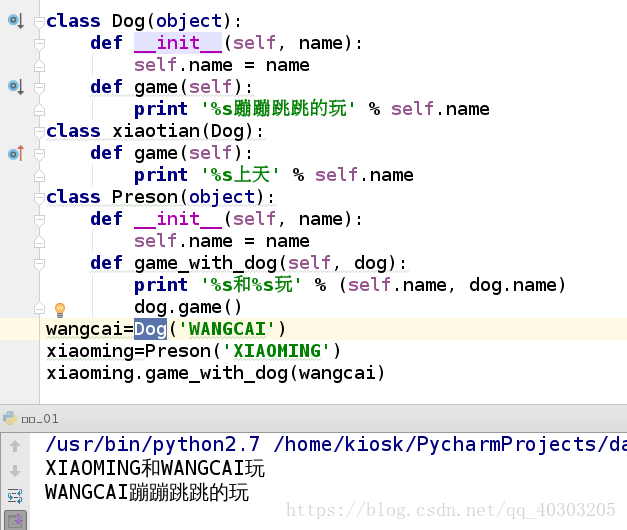
Task: Click the '%s上天' print string
Action: 240,175
